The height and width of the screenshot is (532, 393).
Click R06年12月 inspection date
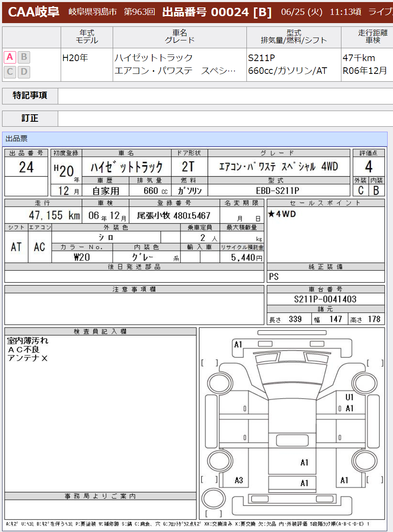point(365,71)
